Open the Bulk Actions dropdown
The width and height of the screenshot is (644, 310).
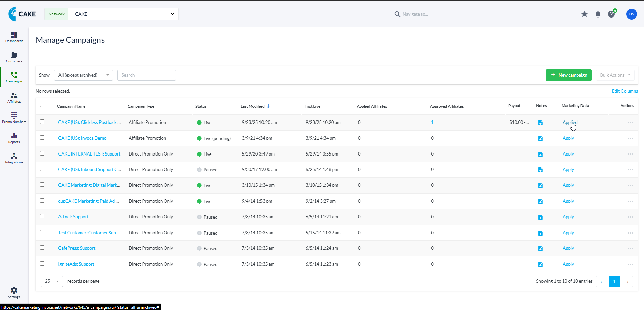point(615,75)
